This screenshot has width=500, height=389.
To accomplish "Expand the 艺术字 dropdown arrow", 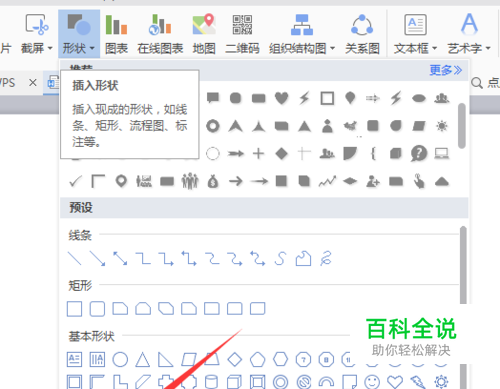I will pyautogui.click(x=488, y=48).
